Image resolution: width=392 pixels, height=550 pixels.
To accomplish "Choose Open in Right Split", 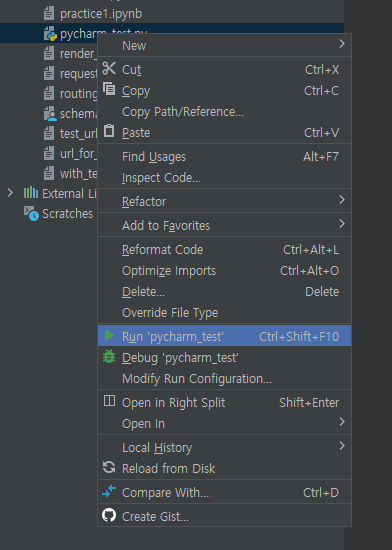I will click(x=224, y=402).
